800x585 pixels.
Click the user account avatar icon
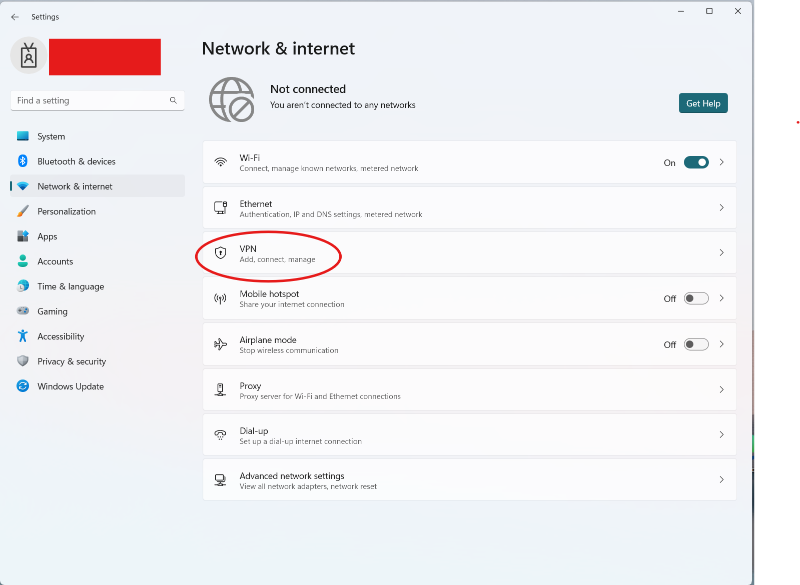[x=29, y=56]
